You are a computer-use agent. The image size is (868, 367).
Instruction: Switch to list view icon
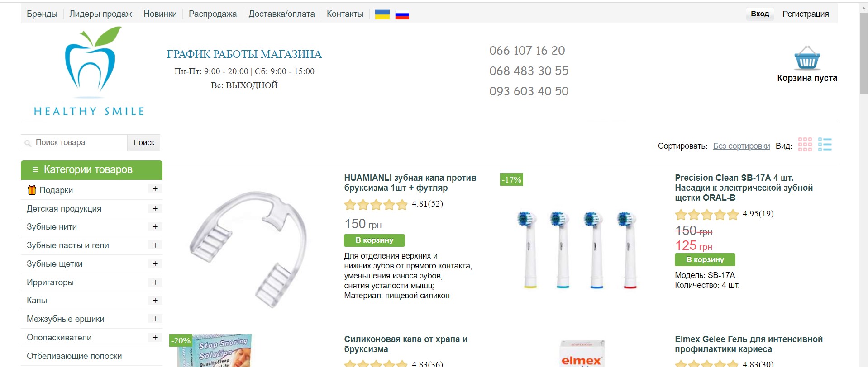(x=825, y=145)
